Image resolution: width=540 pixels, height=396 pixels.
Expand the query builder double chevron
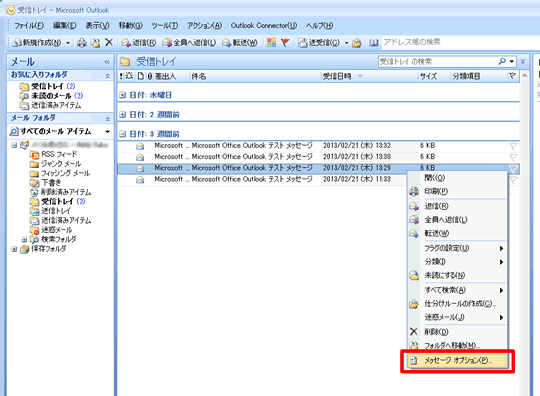click(523, 62)
